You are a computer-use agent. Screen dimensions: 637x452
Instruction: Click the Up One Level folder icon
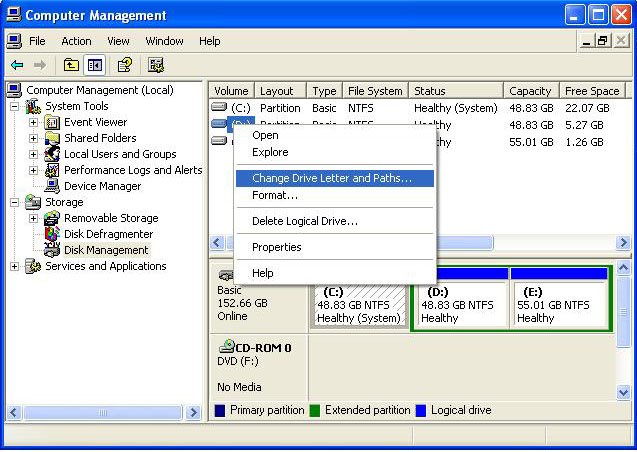point(71,65)
